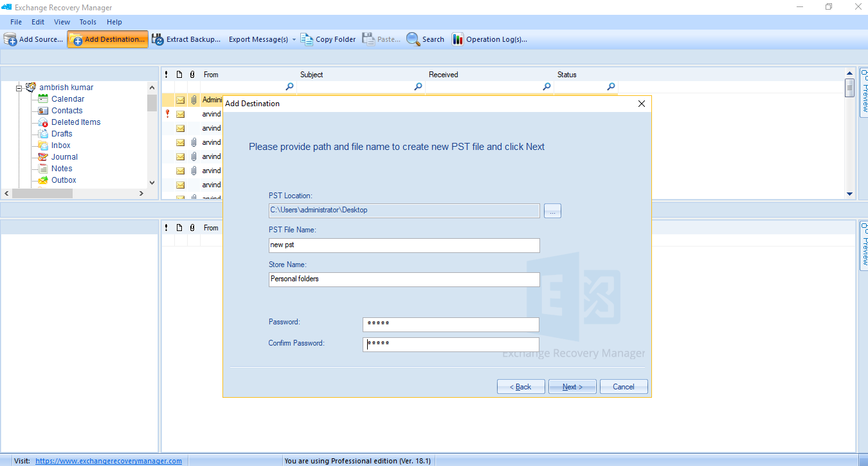Open the Extract Backup tool
Screen dimensions: 868x466
(x=186, y=39)
